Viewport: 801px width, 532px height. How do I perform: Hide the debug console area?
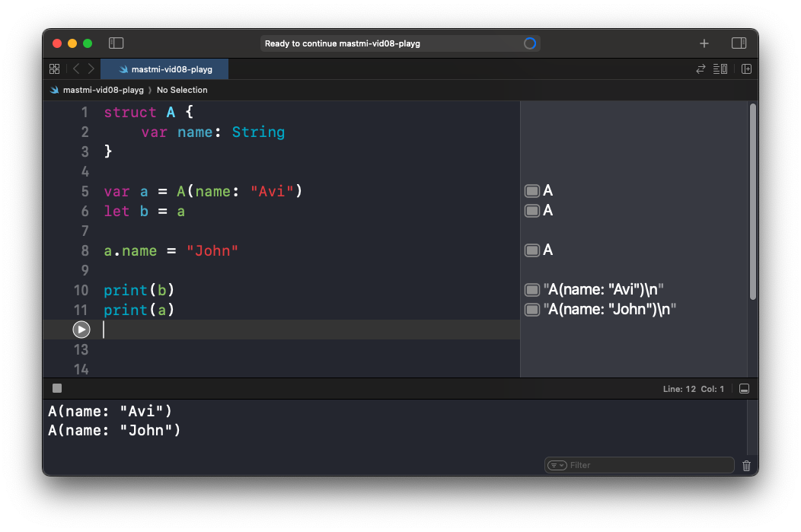(x=745, y=389)
